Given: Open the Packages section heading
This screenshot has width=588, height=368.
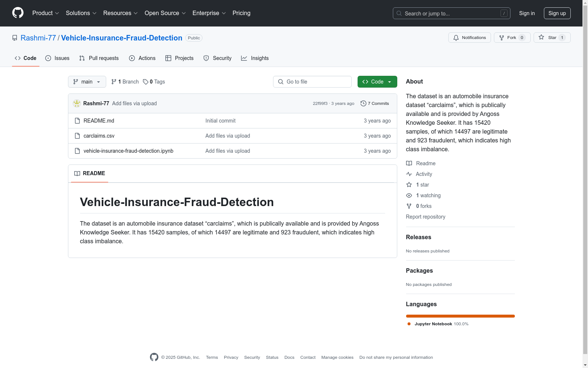Looking at the screenshot, I should 419,271.
